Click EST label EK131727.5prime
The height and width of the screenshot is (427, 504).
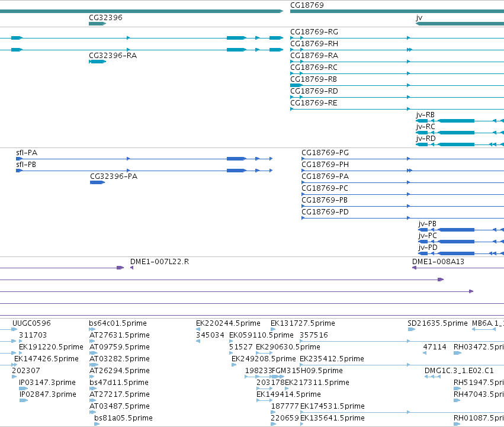303,323
